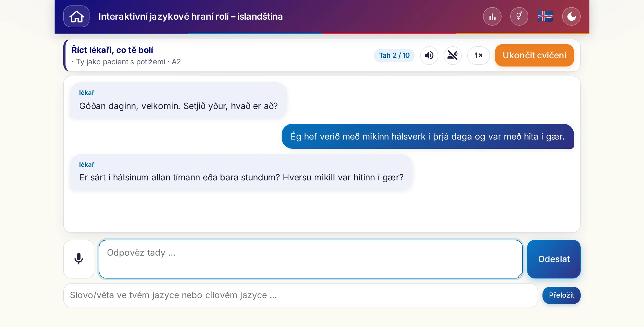This screenshot has height=327, width=644.
Task: Click the user's blue reply bubble
Action: point(428,136)
